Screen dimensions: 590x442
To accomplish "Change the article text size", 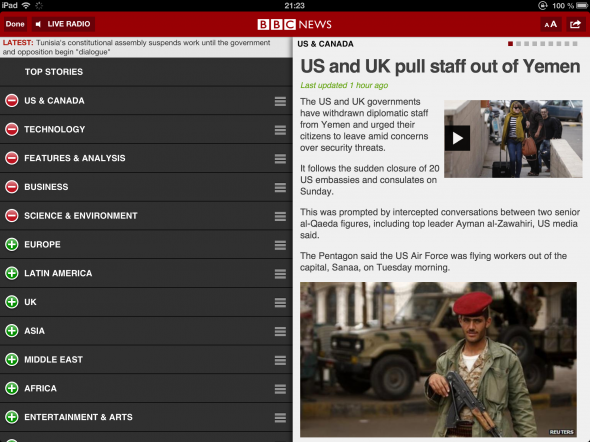I will (551, 24).
